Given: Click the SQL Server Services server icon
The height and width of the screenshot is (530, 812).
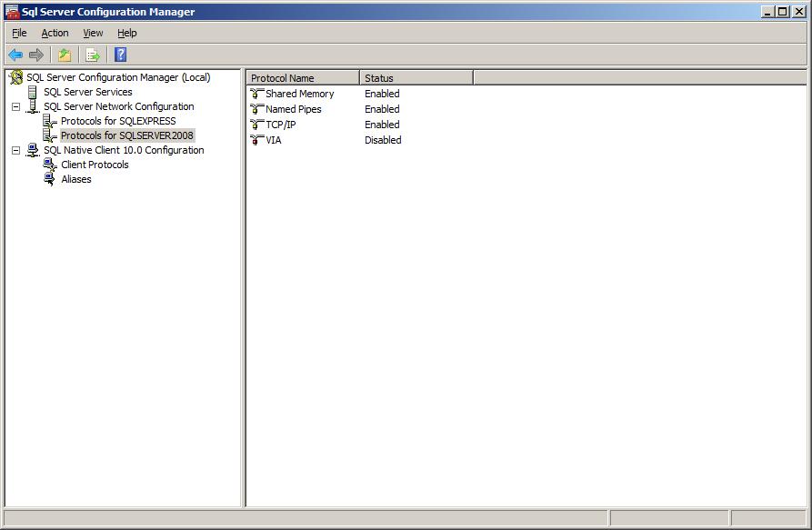Looking at the screenshot, I should [33, 92].
